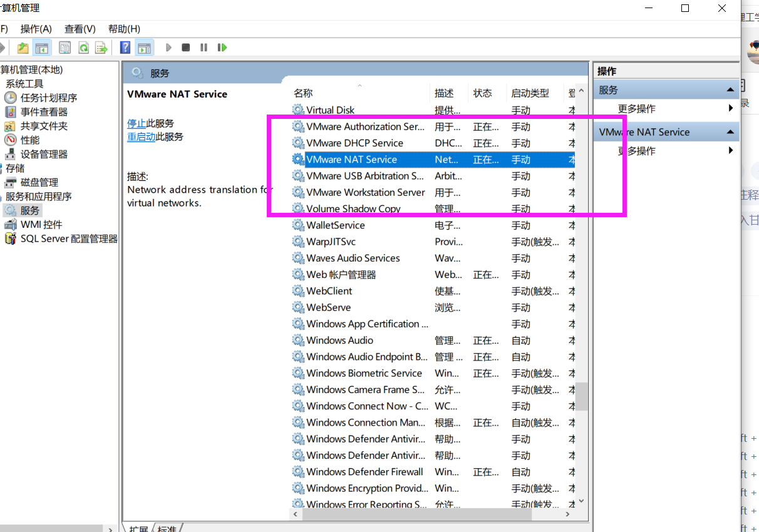
Task: Select Services (服务) node in tree
Action: 30,210
